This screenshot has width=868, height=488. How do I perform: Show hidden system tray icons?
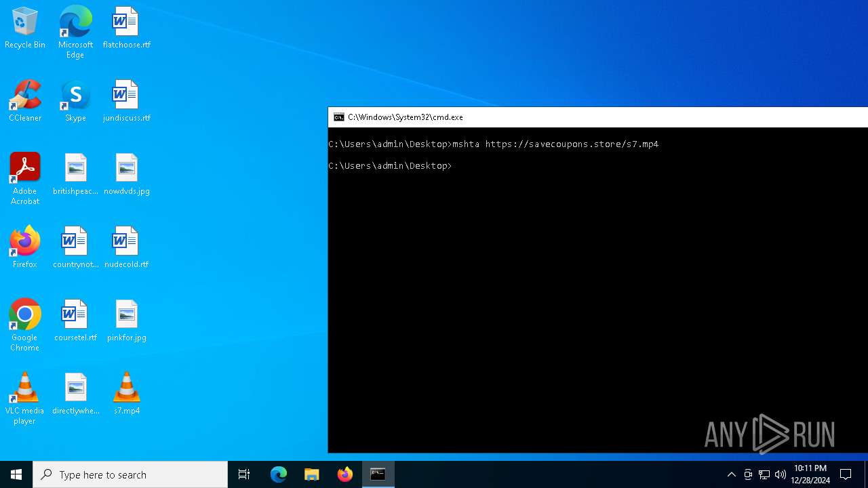[731, 474]
